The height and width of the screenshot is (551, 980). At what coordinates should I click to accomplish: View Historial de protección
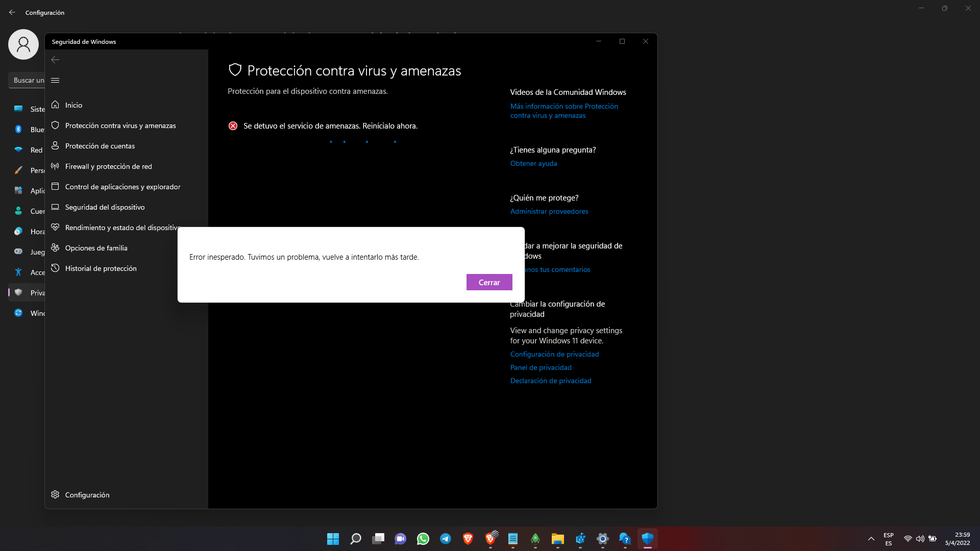(x=101, y=268)
